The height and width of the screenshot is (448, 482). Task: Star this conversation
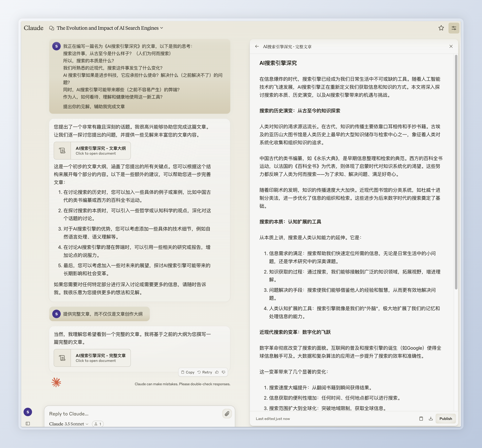(441, 28)
